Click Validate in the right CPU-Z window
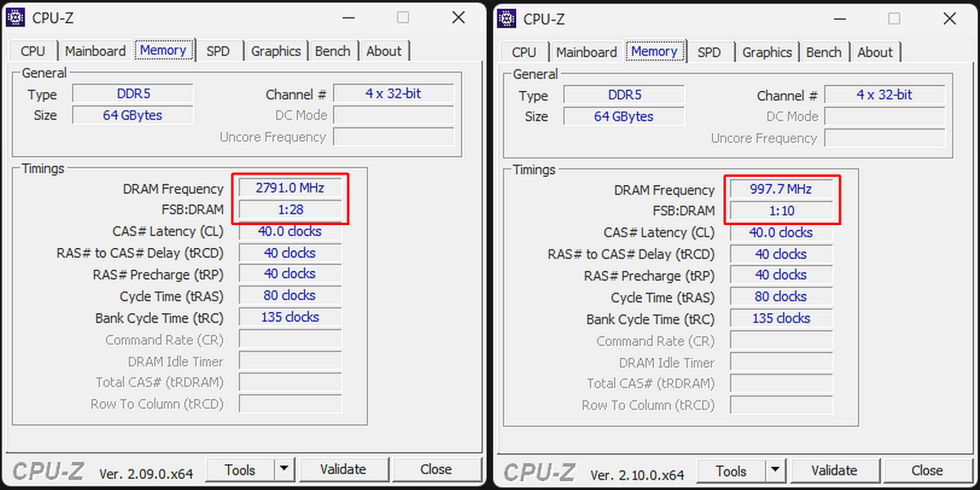 (835, 470)
